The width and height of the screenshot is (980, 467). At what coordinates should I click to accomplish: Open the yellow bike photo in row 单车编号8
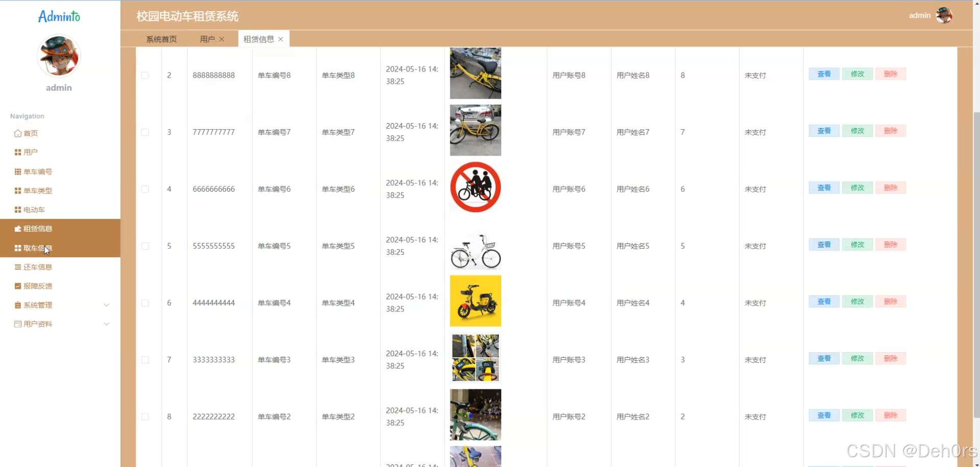[475, 73]
